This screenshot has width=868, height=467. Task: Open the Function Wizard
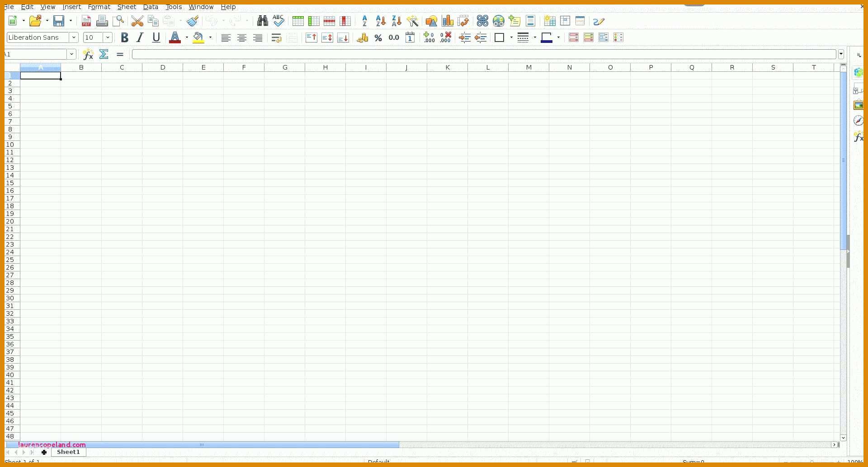click(88, 54)
